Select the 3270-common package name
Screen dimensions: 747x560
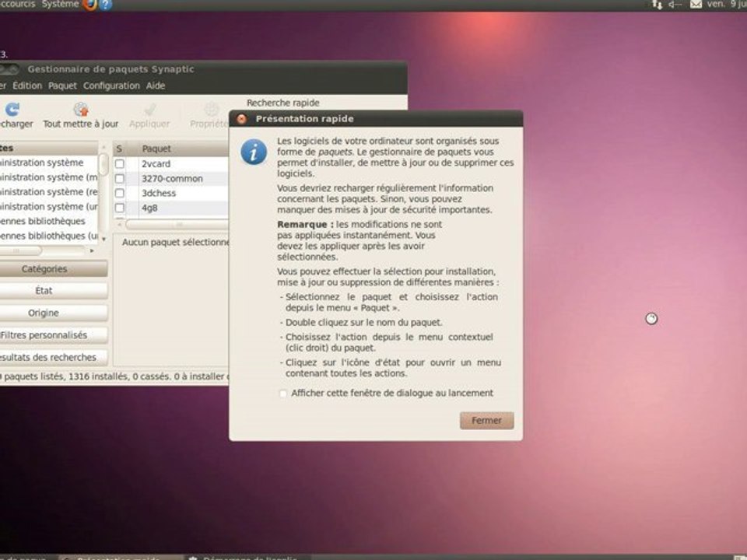[x=172, y=179]
